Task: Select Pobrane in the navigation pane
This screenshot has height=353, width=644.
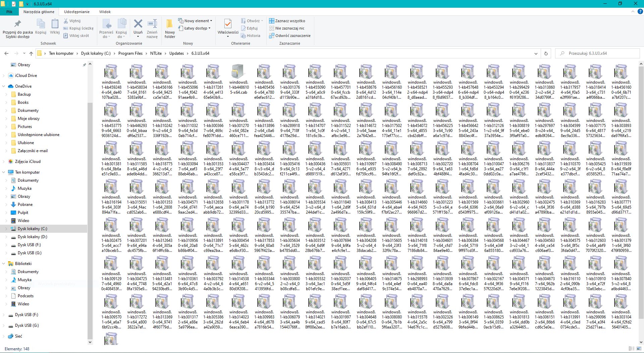Action: coord(25,205)
